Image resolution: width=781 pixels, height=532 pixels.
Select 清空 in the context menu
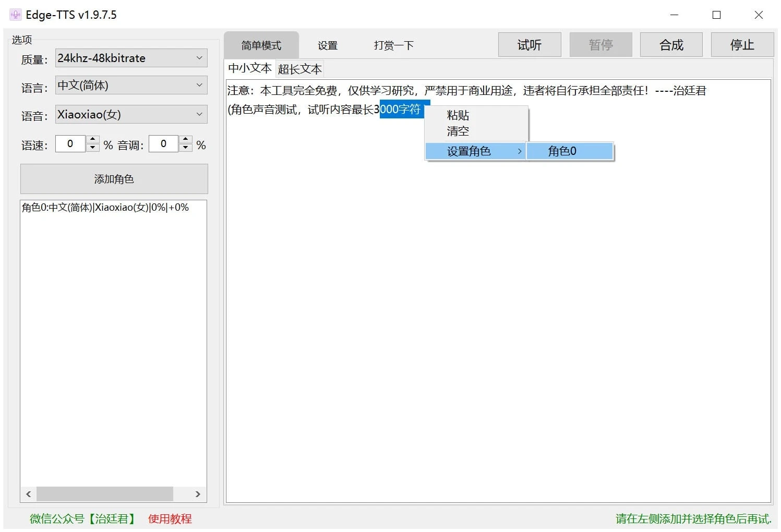click(458, 131)
